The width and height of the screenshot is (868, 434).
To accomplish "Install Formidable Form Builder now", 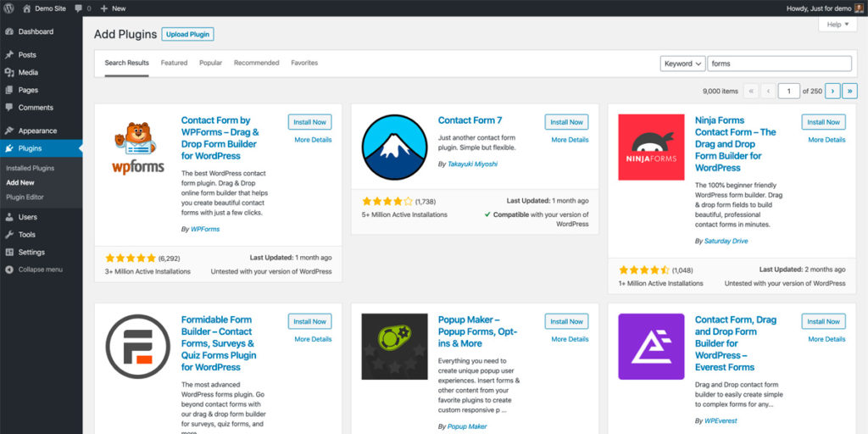I will coord(310,321).
